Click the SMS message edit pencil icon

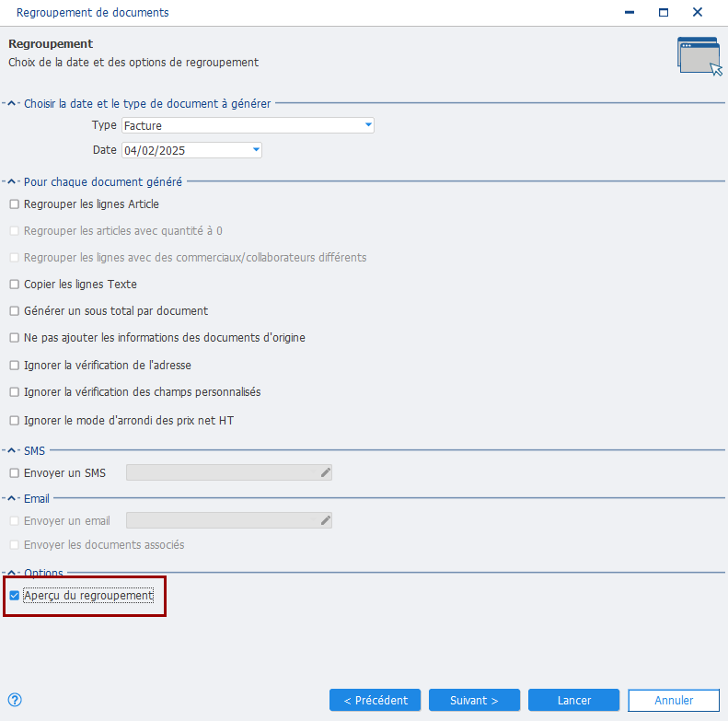point(326,472)
